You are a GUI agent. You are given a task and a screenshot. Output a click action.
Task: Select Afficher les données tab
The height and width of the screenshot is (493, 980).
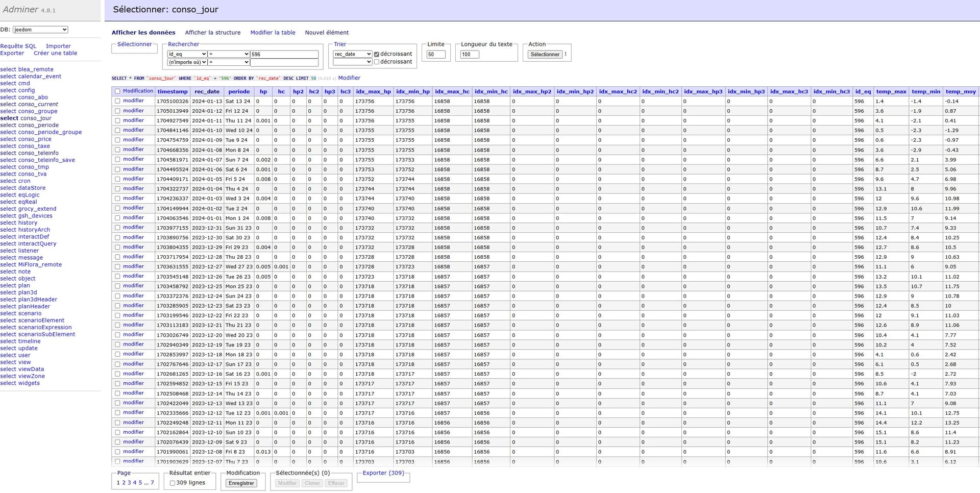[143, 33]
